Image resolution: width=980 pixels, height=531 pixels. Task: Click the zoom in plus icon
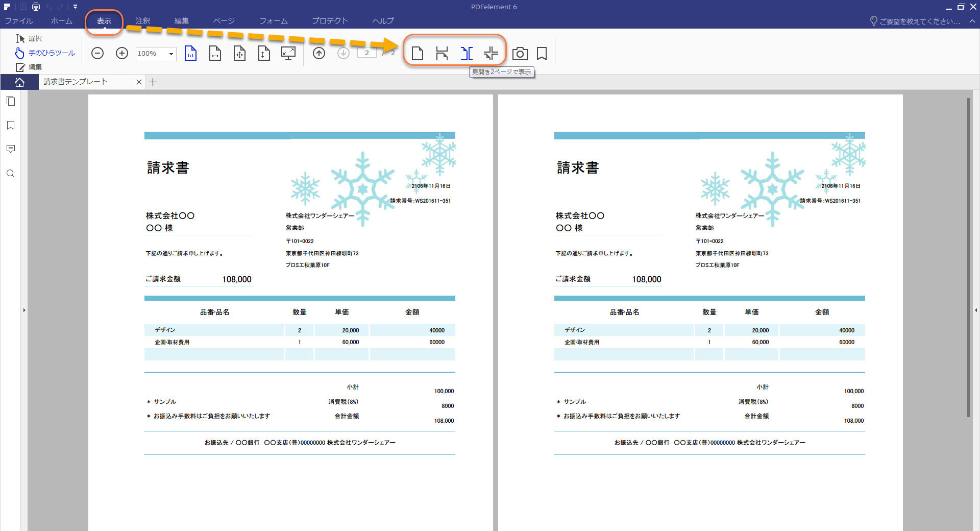(122, 53)
